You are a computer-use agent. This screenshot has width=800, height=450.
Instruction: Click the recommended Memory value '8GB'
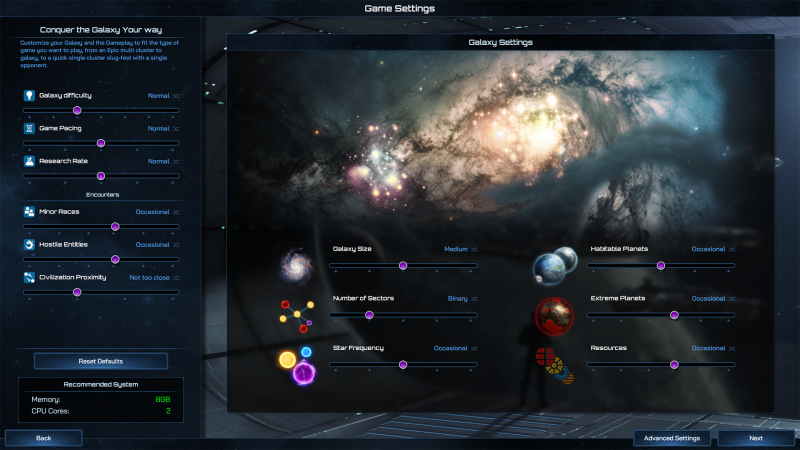pos(163,399)
